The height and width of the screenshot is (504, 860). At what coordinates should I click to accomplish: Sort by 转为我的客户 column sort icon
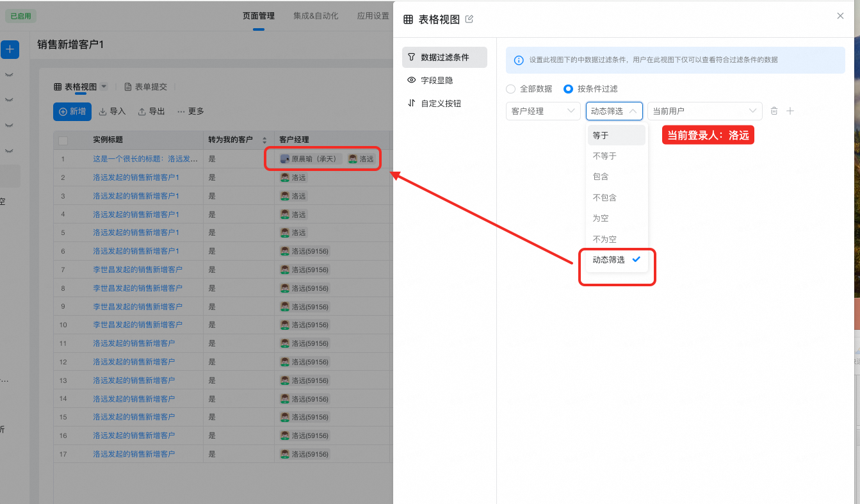(x=264, y=140)
